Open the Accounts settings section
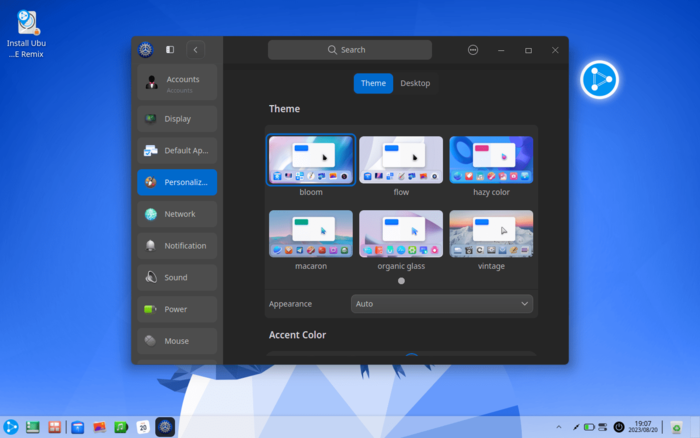The width and height of the screenshot is (700, 438). tap(177, 82)
